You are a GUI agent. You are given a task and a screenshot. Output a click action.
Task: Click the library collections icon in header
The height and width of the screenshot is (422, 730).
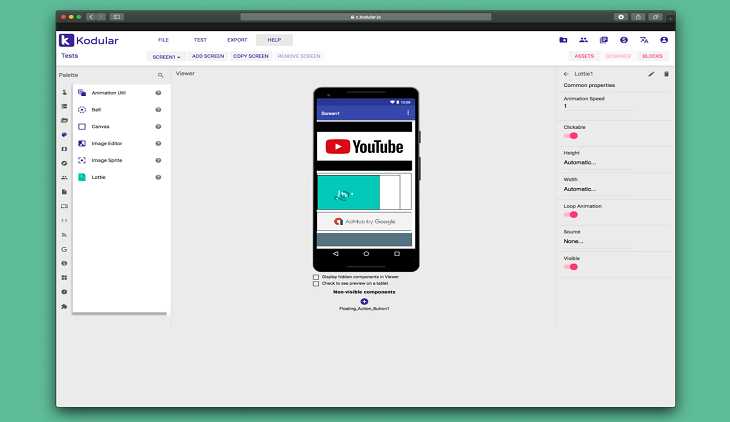point(604,40)
